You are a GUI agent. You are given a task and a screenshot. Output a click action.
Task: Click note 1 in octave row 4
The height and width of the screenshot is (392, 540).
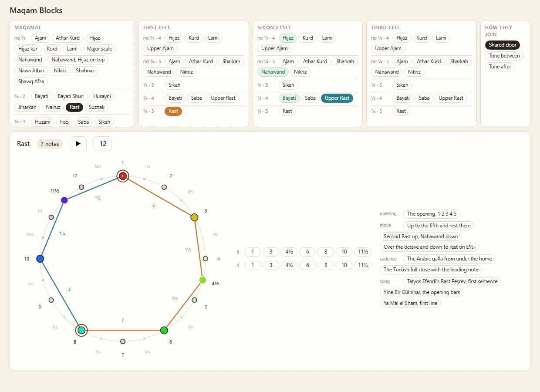click(253, 265)
